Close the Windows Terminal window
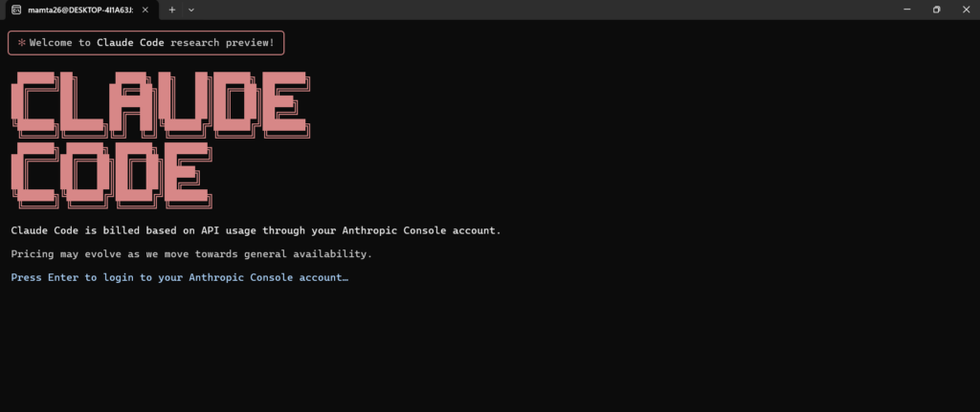 [966, 10]
